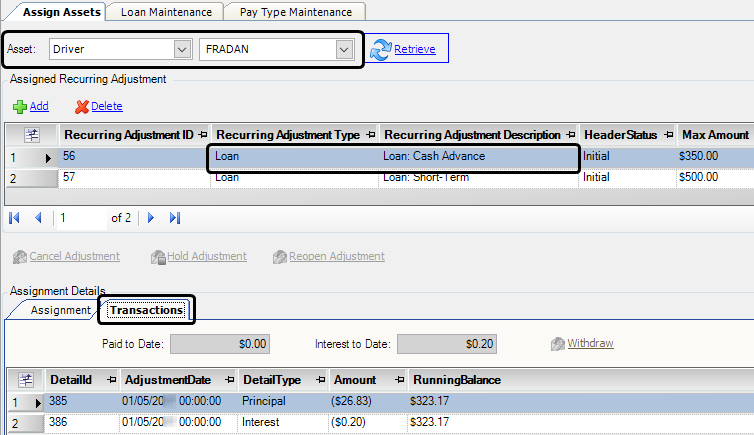This screenshot has width=754, height=435.
Task: Click the Delete link
Action: pyautogui.click(x=107, y=106)
